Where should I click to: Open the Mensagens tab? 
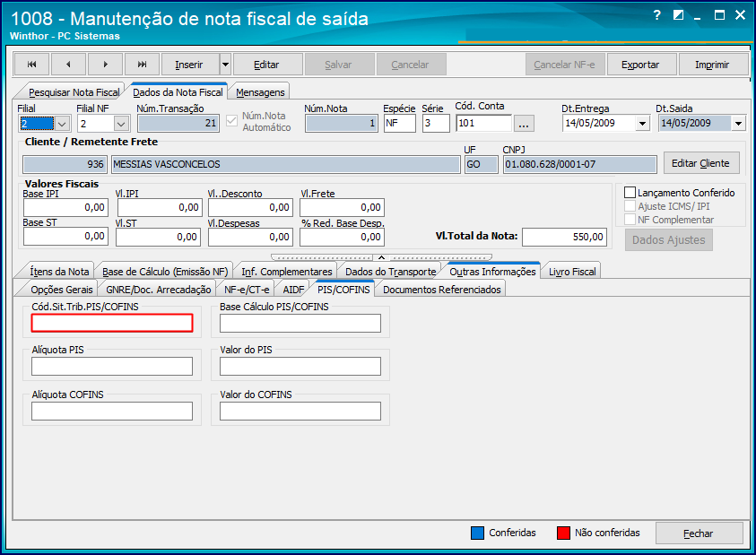pos(260,92)
